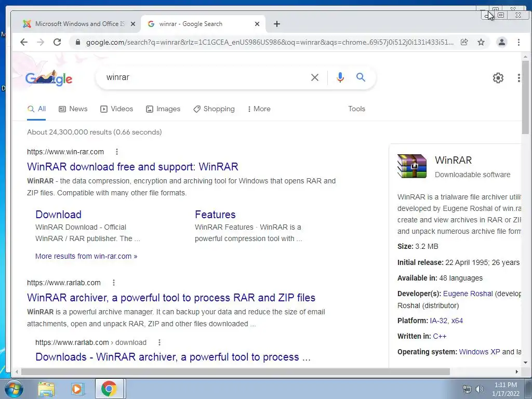
Task: Click the URL address bar
Action: [x=270, y=42]
